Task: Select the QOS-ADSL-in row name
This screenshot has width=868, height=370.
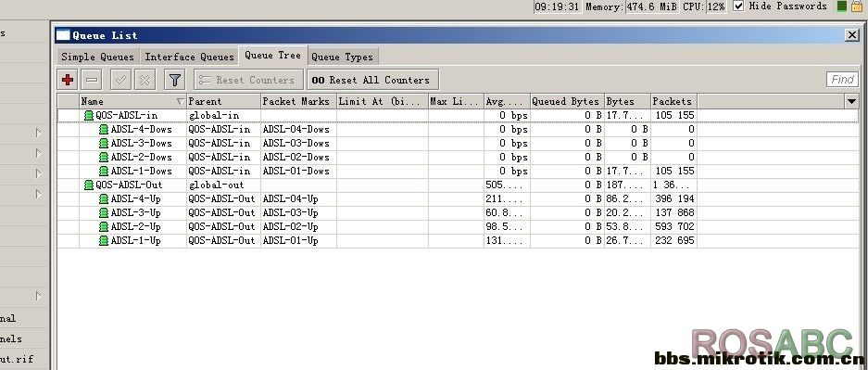Action: click(126, 115)
